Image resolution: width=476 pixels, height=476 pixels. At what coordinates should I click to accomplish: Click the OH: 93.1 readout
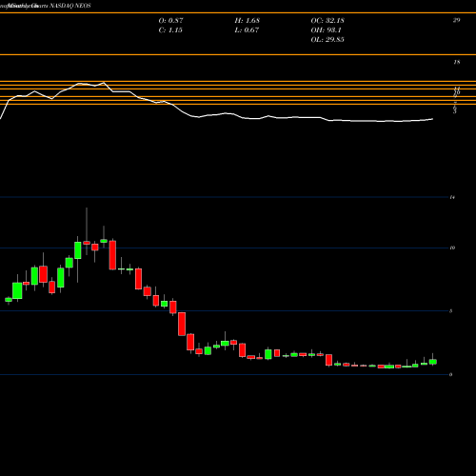(326, 30)
